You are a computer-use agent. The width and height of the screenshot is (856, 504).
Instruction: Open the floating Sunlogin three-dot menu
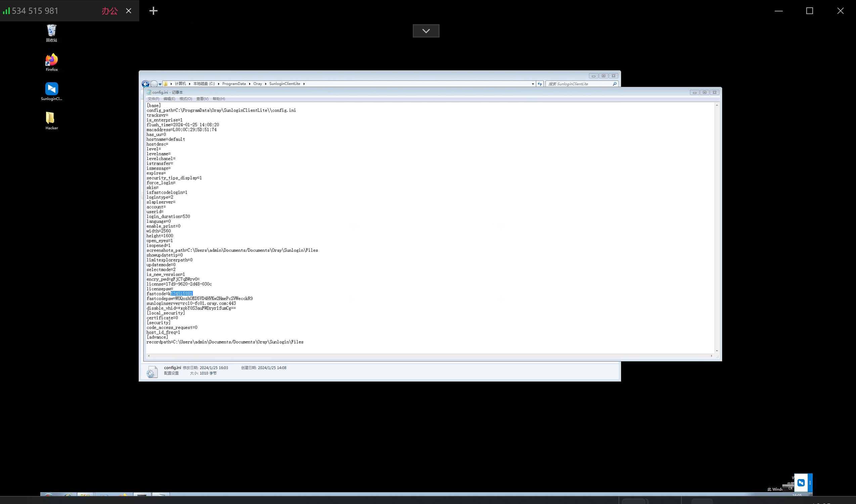(x=810, y=483)
